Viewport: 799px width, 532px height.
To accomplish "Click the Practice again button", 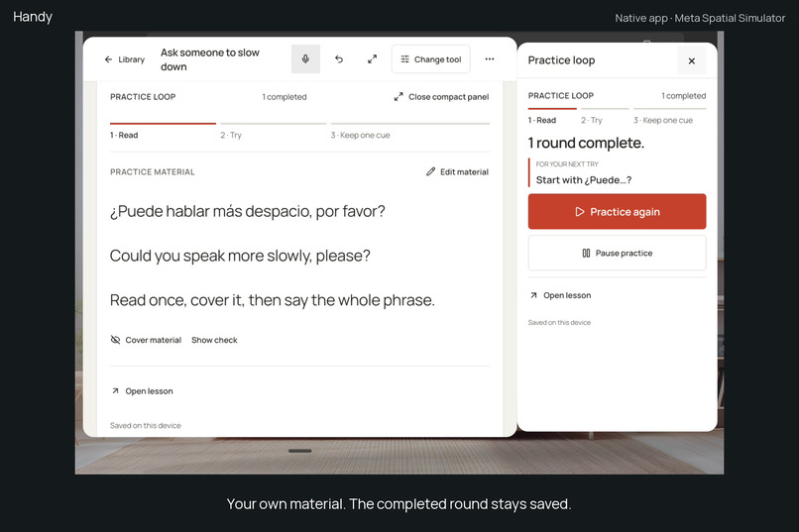I will 617,211.
